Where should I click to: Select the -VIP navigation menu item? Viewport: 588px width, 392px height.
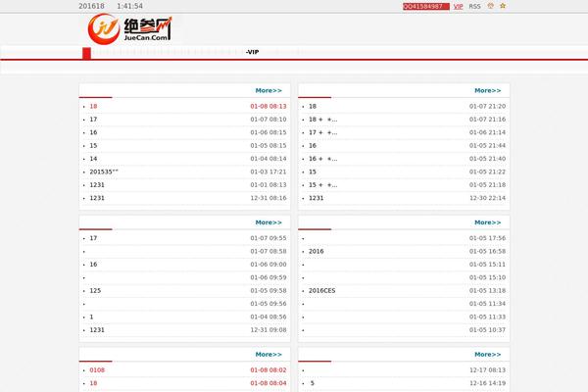[x=252, y=52]
